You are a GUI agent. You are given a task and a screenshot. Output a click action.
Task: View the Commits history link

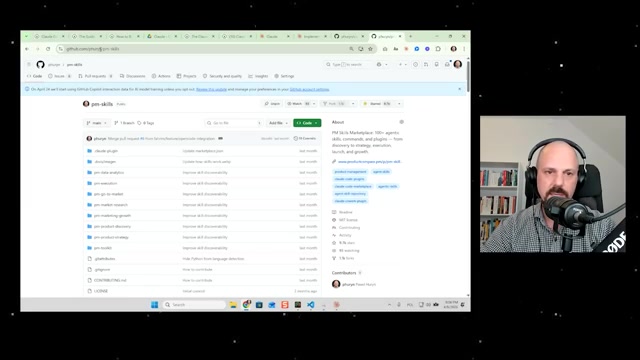tap(305, 139)
